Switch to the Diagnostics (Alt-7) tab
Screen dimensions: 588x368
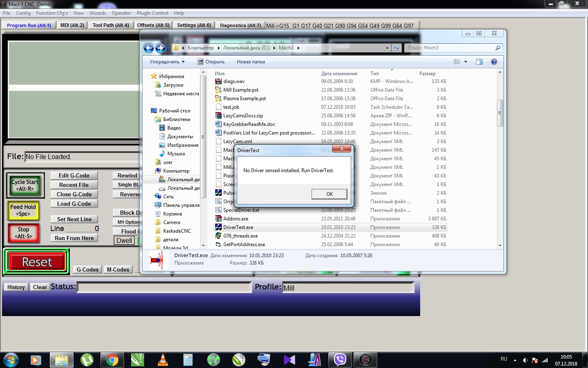click(x=240, y=25)
